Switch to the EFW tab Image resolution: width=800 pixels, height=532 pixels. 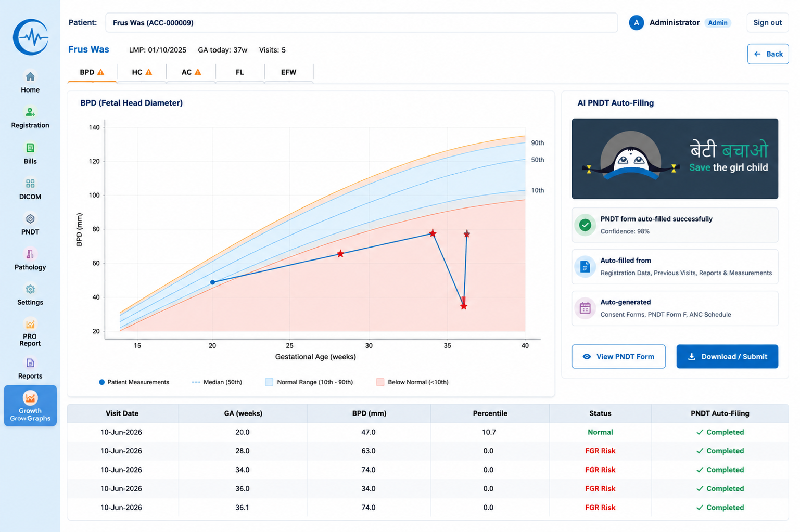coord(289,72)
